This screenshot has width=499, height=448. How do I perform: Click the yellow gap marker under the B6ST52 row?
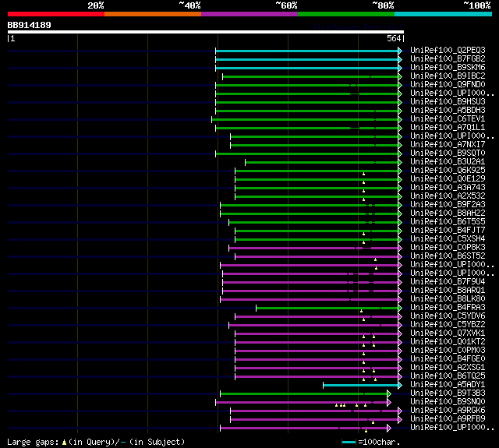376,259
